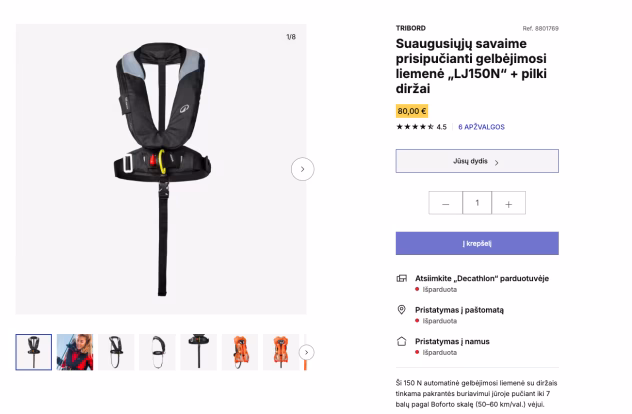The image size is (632, 414).
Task: Click the star rating icons
Action: pyautogui.click(x=415, y=127)
